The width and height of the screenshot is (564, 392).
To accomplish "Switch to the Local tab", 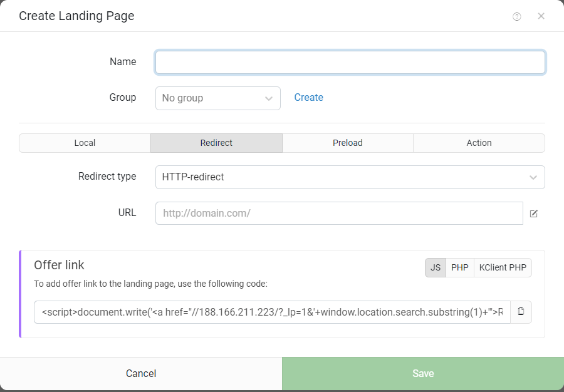I will point(85,143).
